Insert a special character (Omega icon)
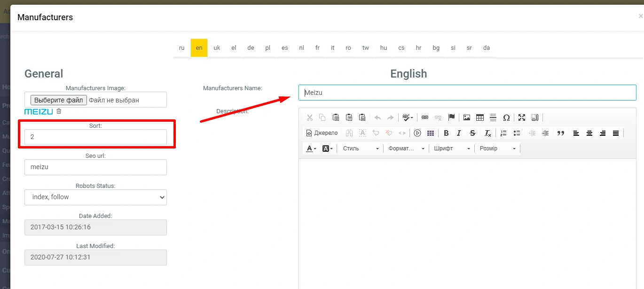The width and height of the screenshot is (644, 289). coord(506,117)
